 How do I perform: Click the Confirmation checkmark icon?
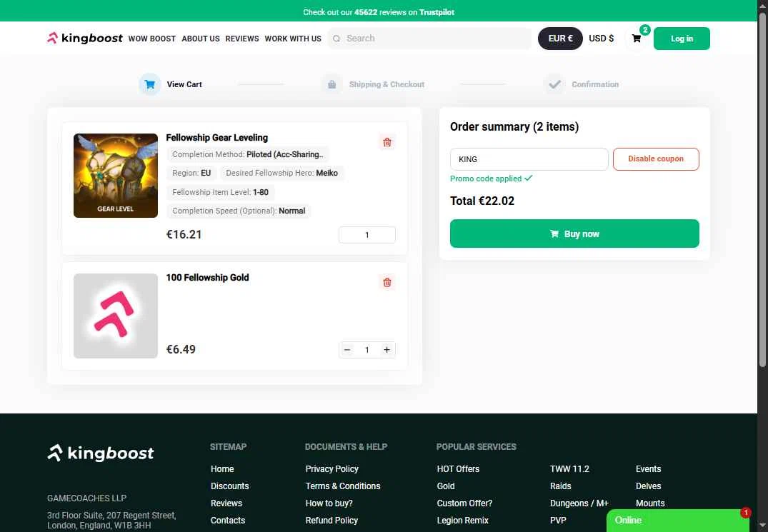pos(554,84)
